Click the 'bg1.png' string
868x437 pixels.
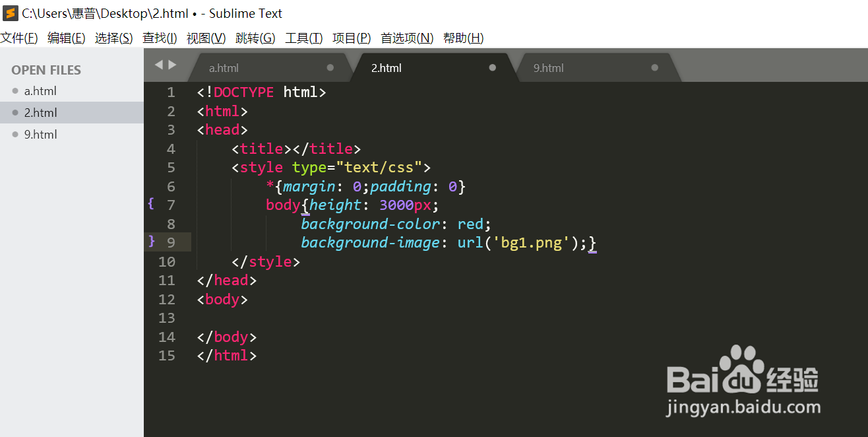(x=531, y=243)
